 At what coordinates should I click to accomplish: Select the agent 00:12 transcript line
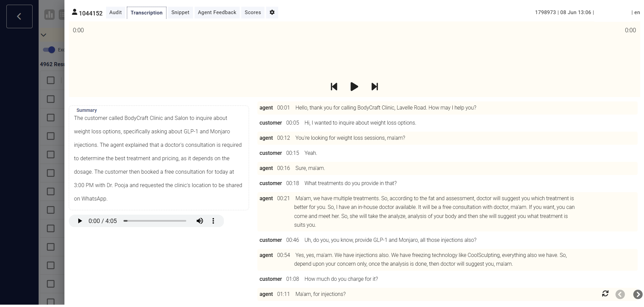(447, 138)
